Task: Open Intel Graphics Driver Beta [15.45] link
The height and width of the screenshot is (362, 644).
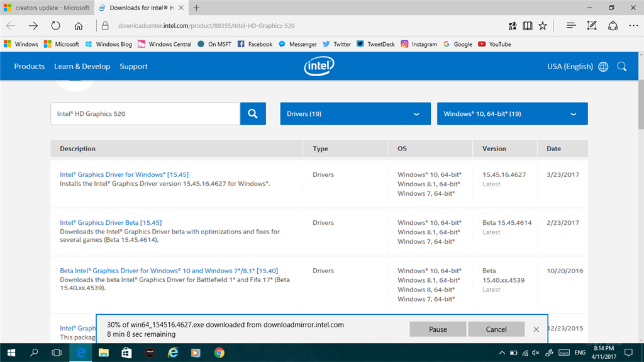Action: (x=111, y=222)
